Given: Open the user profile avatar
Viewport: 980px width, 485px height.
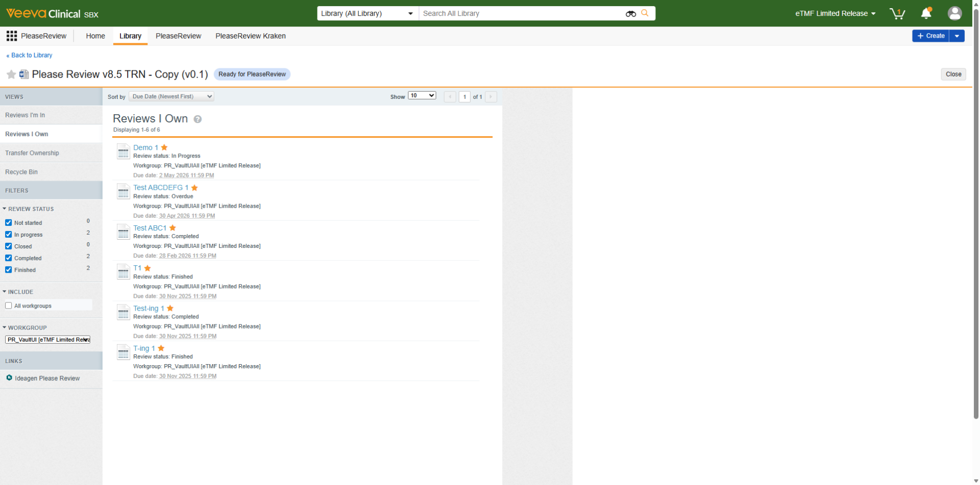Looking at the screenshot, I should click(x=954, y=13).
